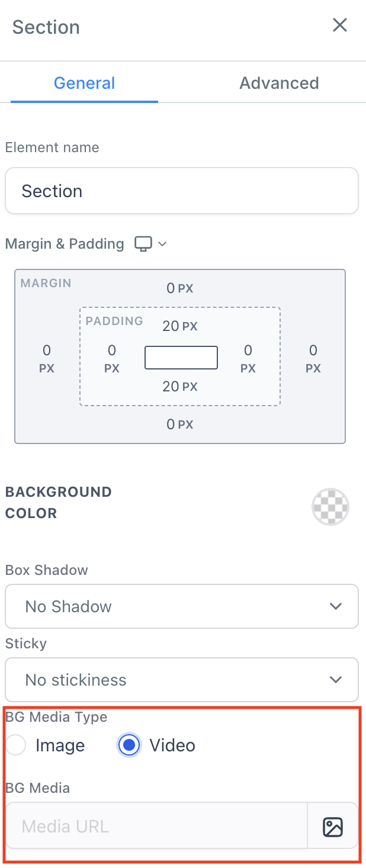Screen dimensions: 366x868
Task: Select the Image radio button
Action: point(15,745)
